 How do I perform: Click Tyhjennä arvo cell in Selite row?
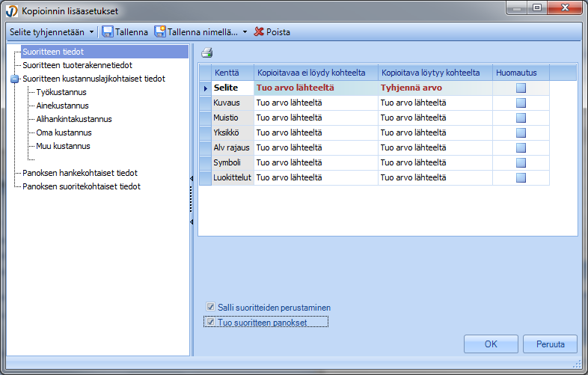(435, 88)
